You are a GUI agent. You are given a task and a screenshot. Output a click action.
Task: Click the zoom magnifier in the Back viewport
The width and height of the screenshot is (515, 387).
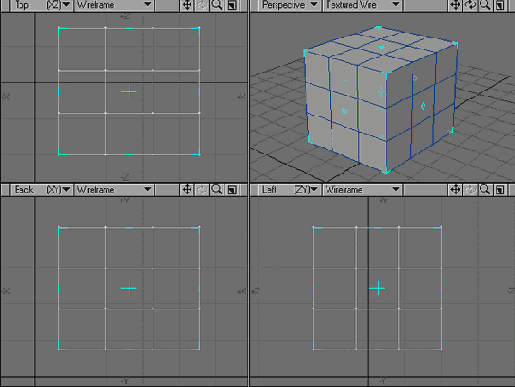pos(217,190)
